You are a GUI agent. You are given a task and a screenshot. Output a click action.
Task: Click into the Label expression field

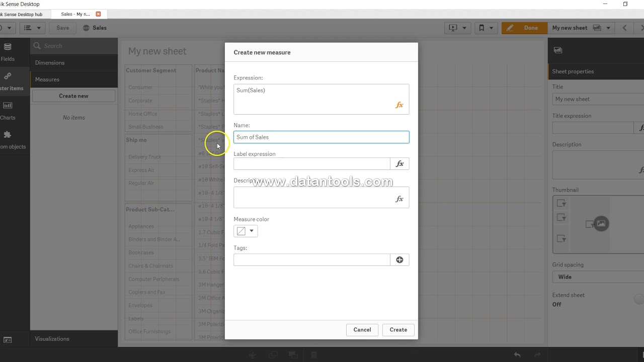point(312,164)
